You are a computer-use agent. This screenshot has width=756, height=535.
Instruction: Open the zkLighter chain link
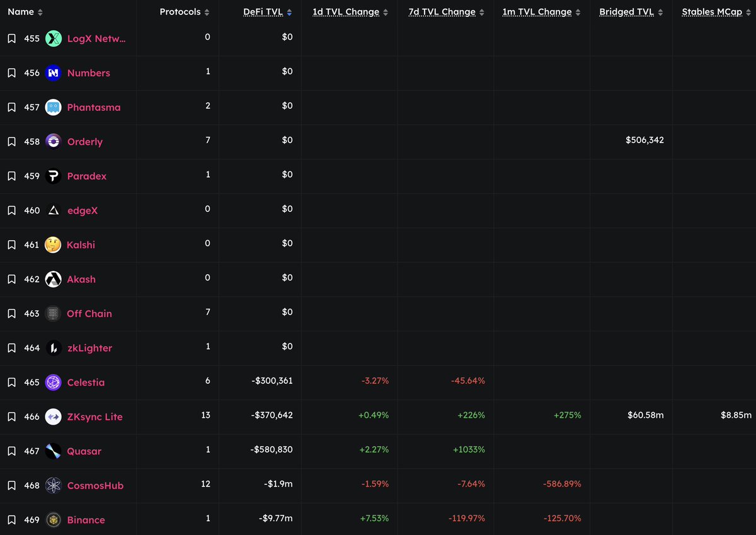click(89, 348)
